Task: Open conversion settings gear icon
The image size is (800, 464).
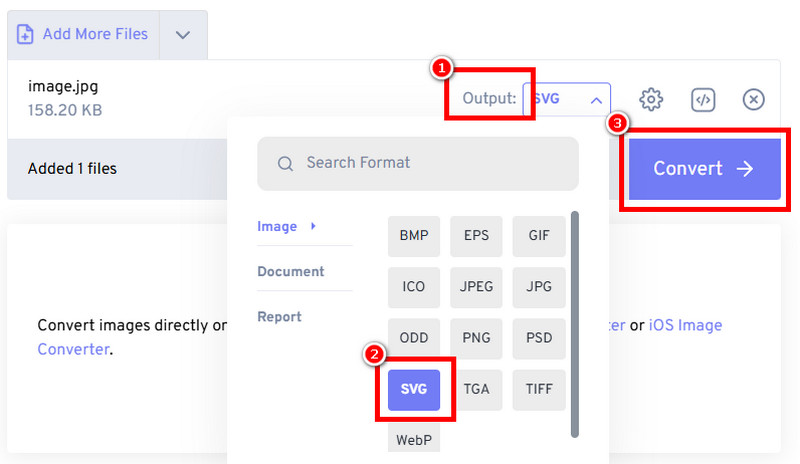Action: click(652, 99)
